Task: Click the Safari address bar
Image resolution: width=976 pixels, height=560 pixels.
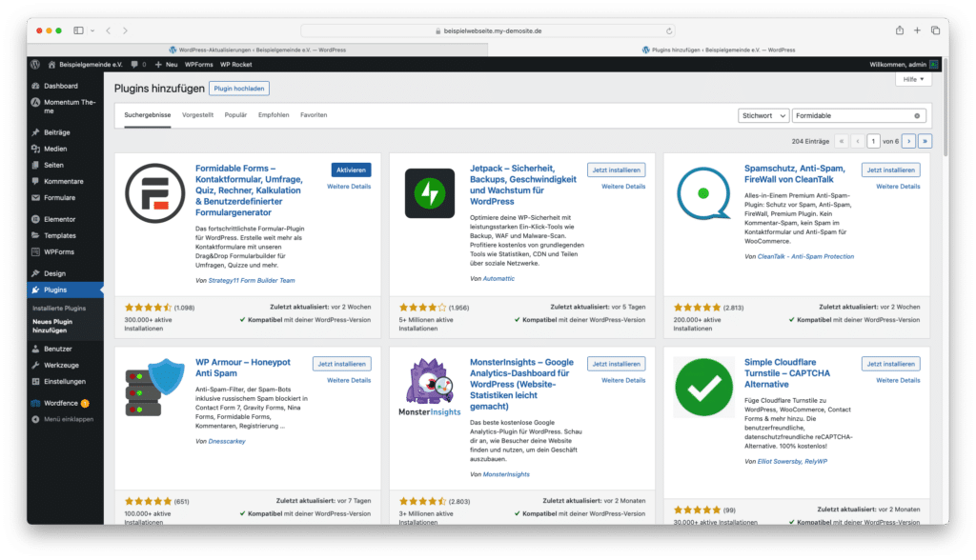Action: click(488, 30)
